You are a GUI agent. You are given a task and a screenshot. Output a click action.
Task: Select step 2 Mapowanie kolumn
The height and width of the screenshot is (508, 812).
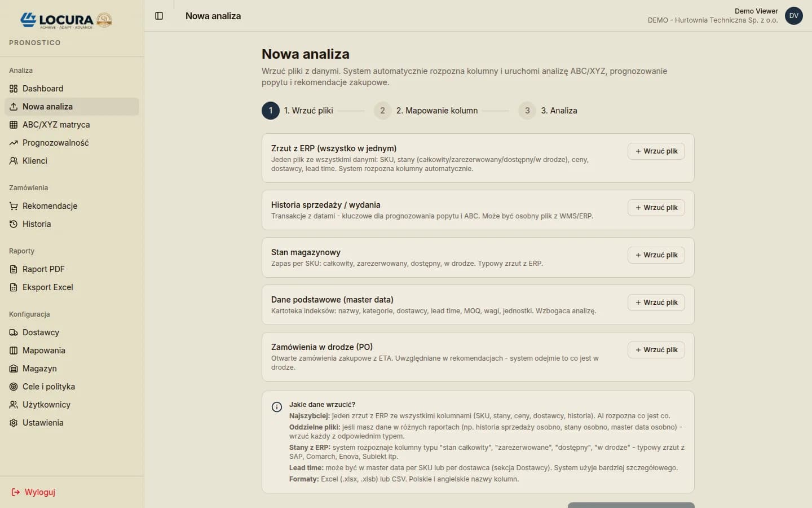point(382,111)
